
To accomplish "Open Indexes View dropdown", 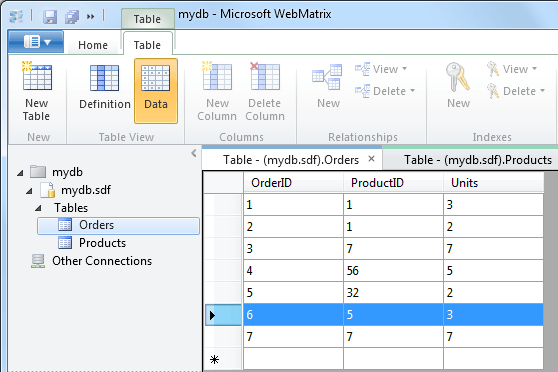I will tap(512, 69).
